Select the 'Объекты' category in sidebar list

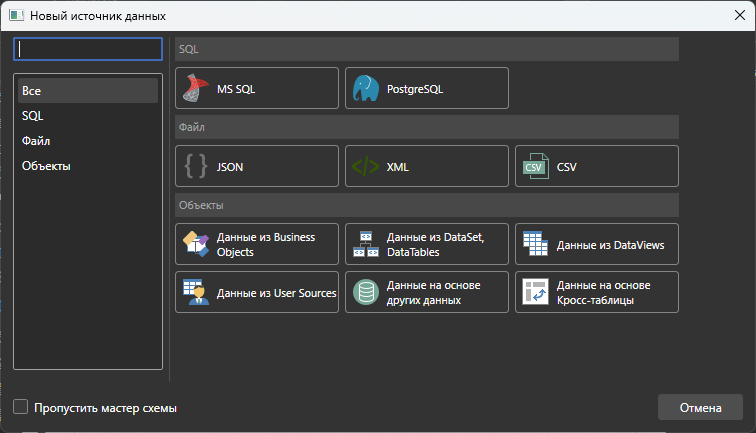(x=88, y=166)
